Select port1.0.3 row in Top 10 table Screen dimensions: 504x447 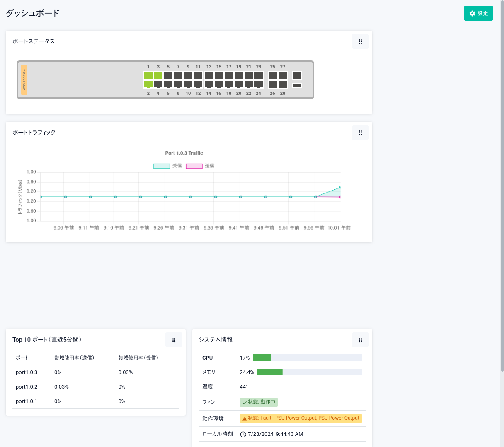coord(27,372)
